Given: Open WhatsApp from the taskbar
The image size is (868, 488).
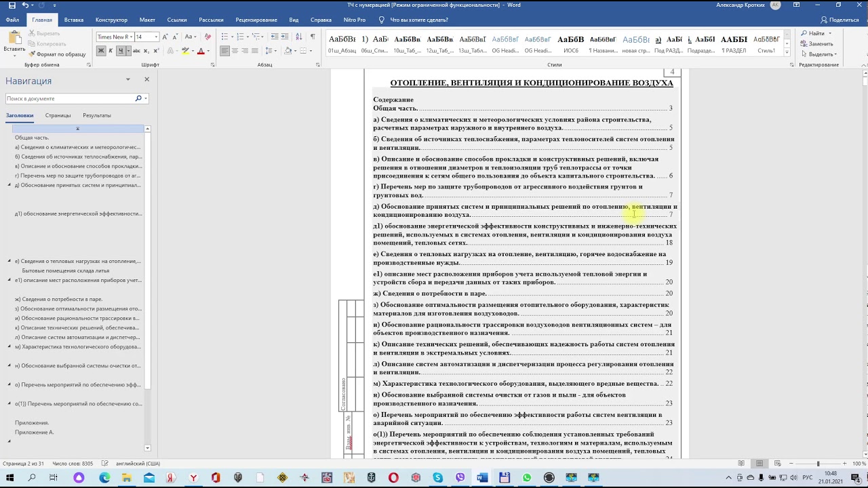Looking at the screenshot, I should [527, 478].
